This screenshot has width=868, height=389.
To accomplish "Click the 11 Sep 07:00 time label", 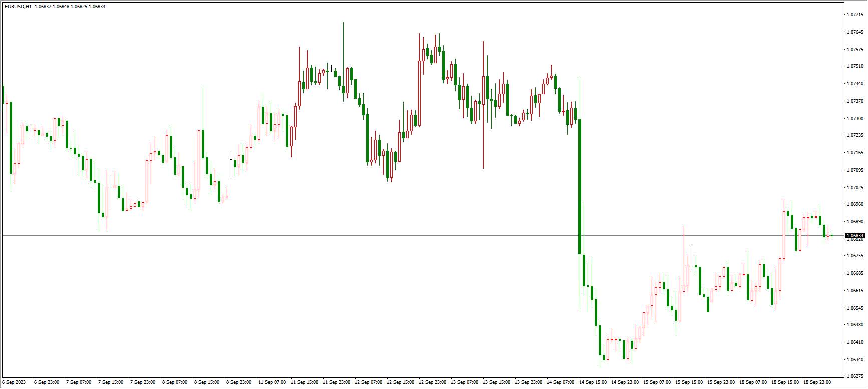I will coord(272,382).
